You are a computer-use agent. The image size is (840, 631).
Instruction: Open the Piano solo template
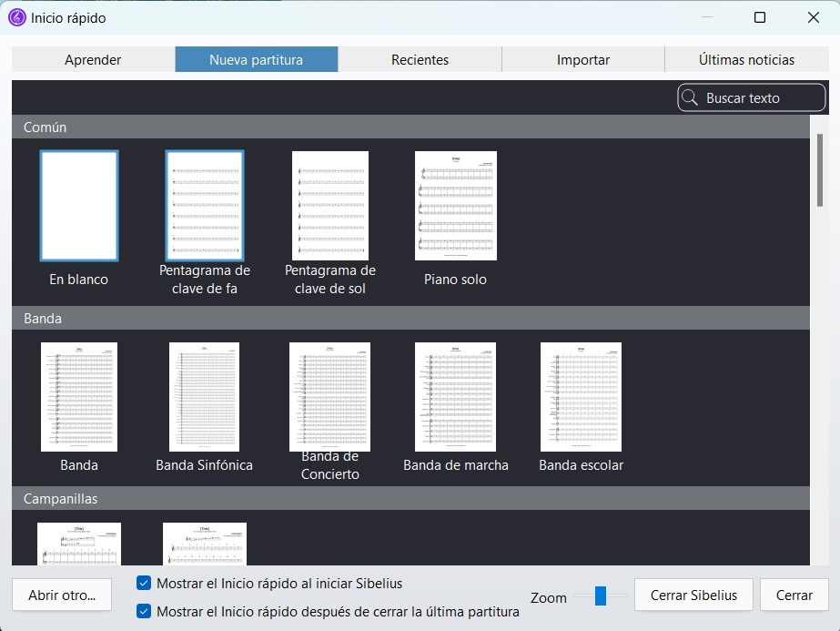point(455,206)
